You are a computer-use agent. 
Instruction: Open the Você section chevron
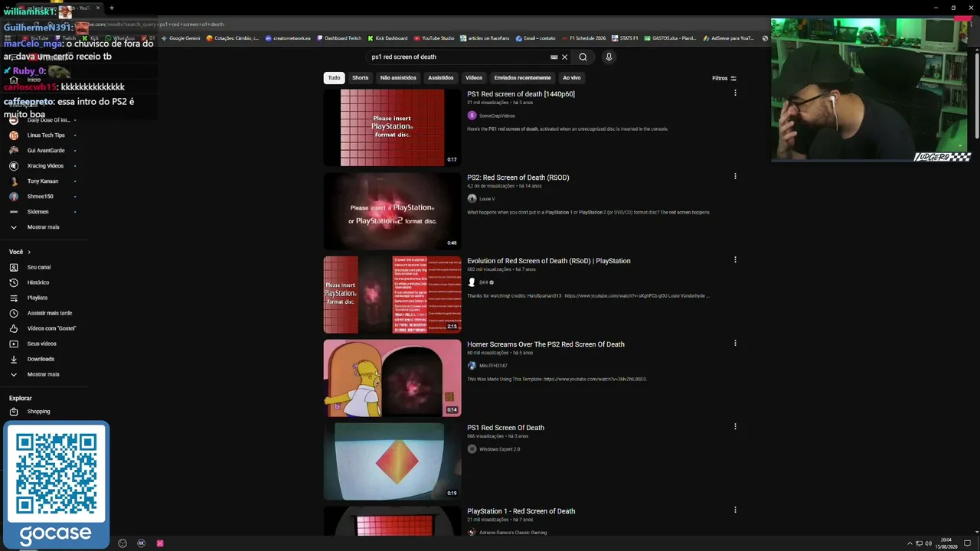coord(29,252)
